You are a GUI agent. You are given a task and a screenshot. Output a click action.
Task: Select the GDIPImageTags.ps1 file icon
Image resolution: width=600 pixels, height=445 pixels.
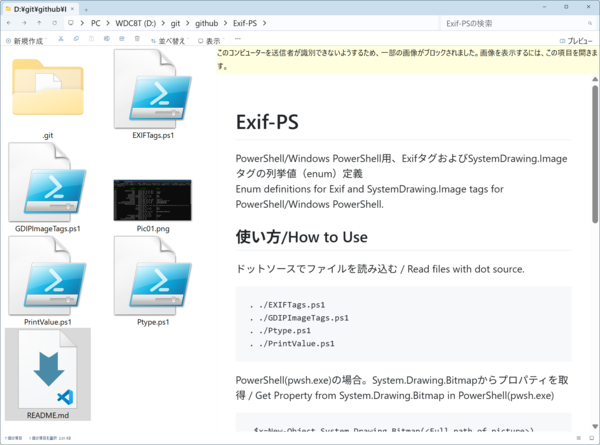pos(47,182)
